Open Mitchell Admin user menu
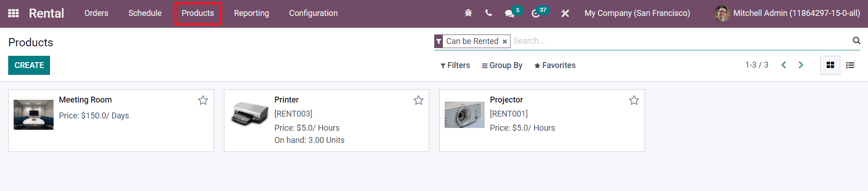This screenshot has height=191, width=868. click(x=787, y=13)
